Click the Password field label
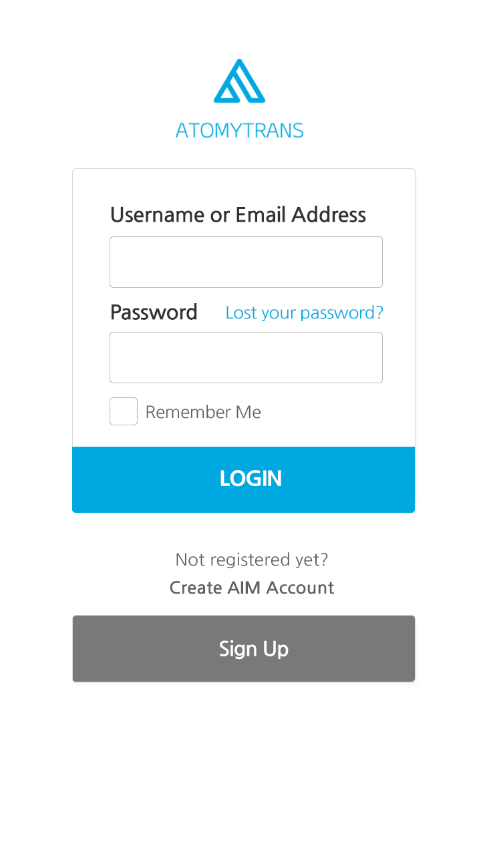Image resolution: width=481 pixels, height=868 pixels. point(154,312)
